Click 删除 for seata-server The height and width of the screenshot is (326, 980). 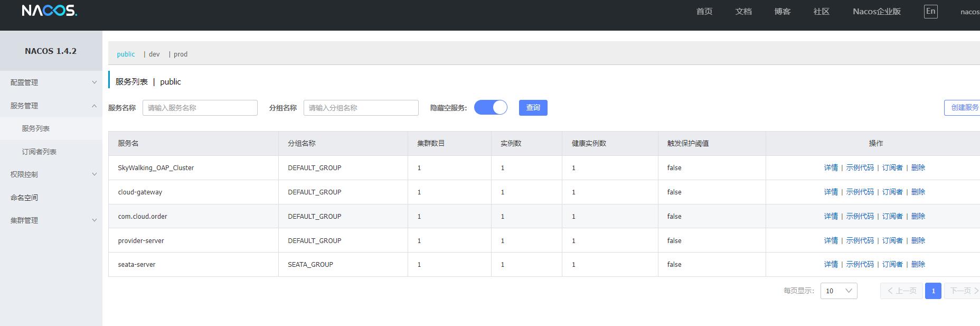click(x=918, y=264)
